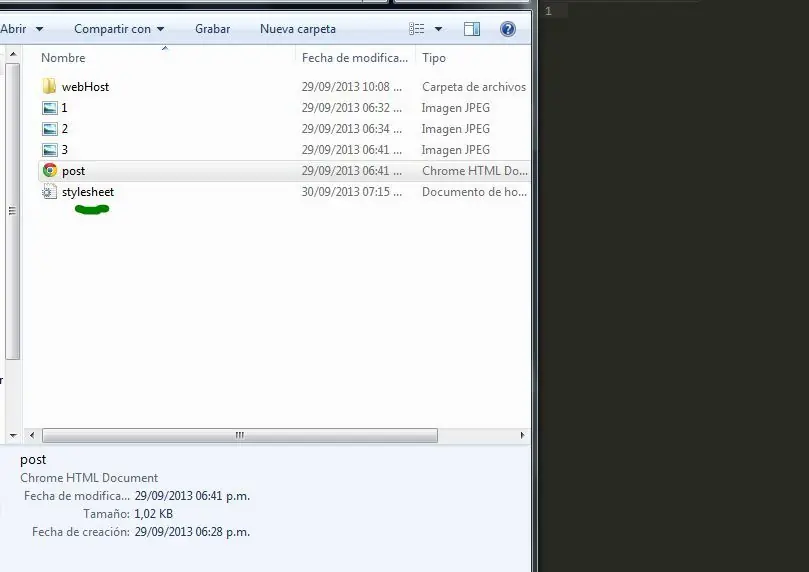
Task: Click the Documento de ho... type cell
Action: click(474, 192)
